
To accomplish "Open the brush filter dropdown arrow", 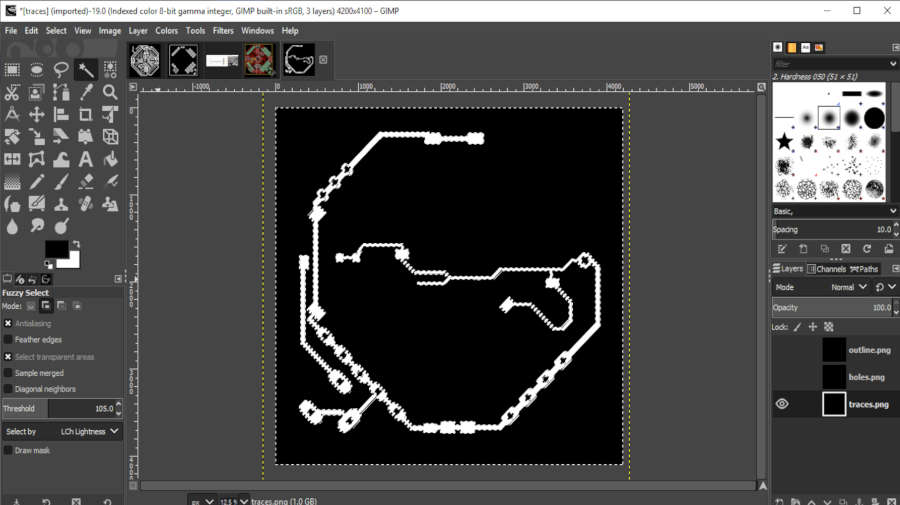I will 893,64.
